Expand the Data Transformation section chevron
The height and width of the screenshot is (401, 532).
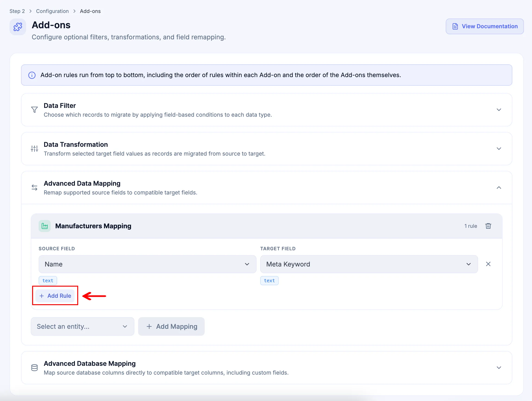pyautogui.click(x=499, y=148)
